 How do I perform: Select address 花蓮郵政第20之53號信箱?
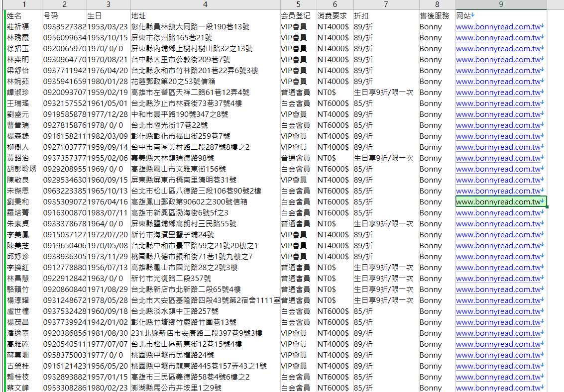tap(206, 82)
